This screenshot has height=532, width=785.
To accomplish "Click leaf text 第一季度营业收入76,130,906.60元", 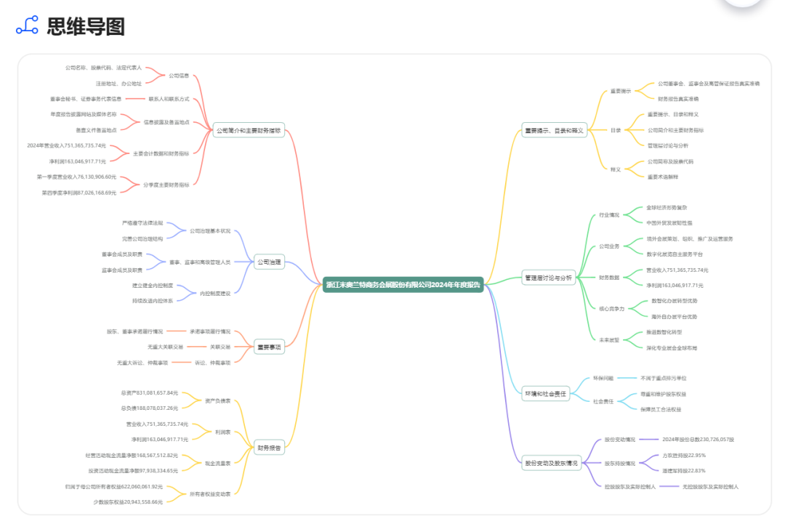I will [76, 177].
